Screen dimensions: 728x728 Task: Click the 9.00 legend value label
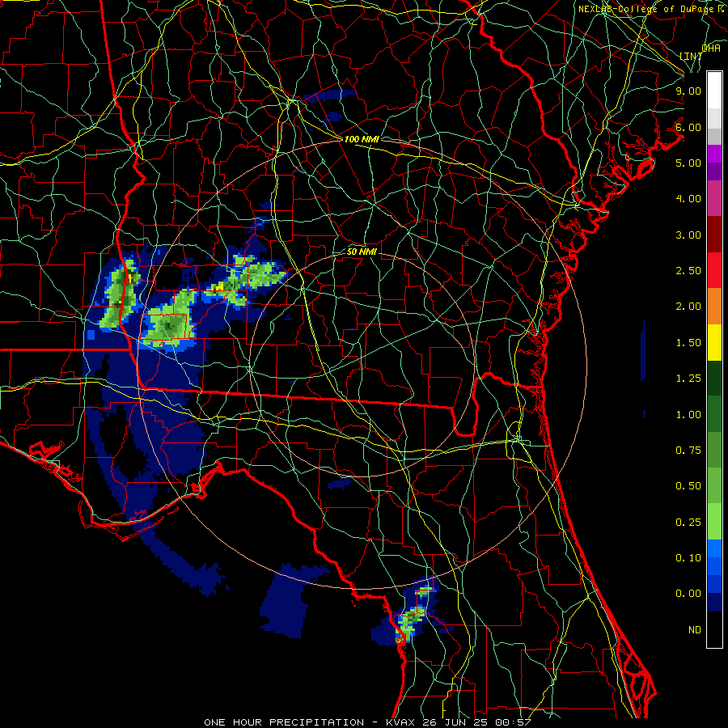pos(688,91)
